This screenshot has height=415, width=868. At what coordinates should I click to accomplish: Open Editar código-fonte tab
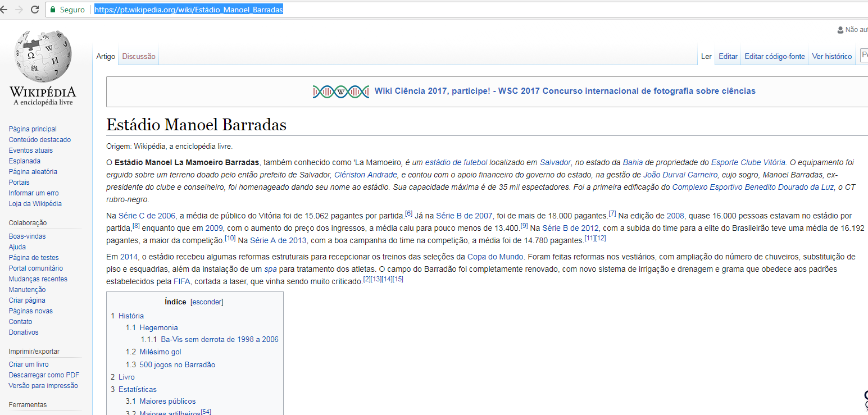(775, 56)
